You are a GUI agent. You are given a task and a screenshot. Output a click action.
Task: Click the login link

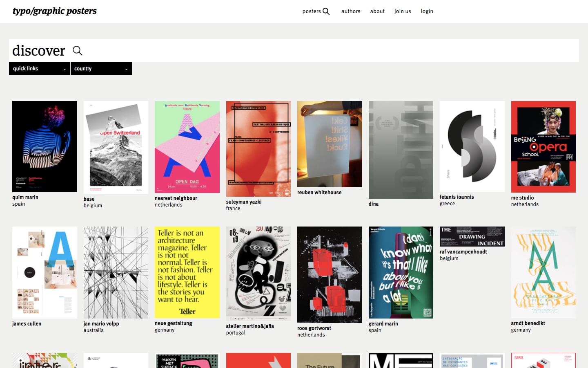427,11
